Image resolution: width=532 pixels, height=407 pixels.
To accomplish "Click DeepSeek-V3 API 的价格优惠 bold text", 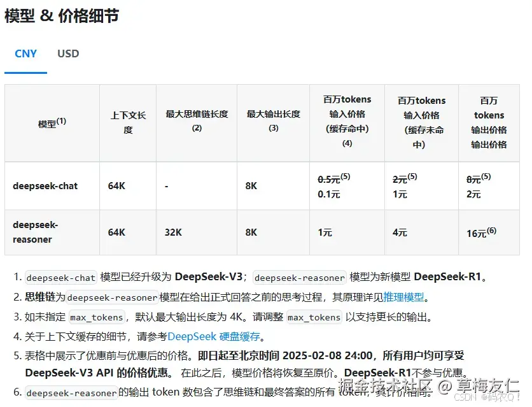I will 97,373.
